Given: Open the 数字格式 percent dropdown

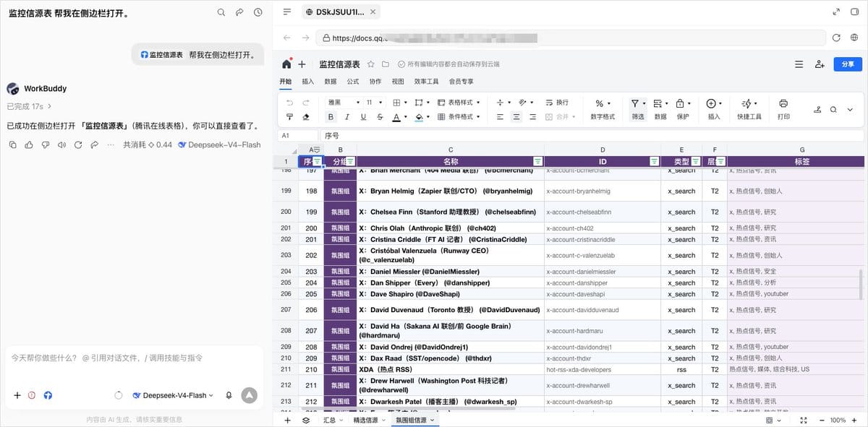Looking at the screenshot, I should (x=603, y=109).
